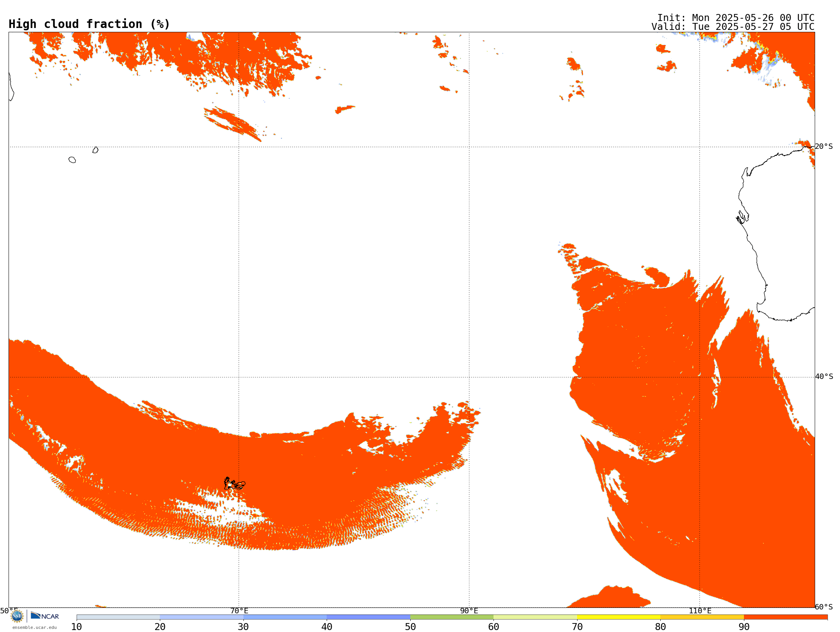
Task: Select the Valid: Tue 2025-05-27 05 UTC text
Action: 733,27
